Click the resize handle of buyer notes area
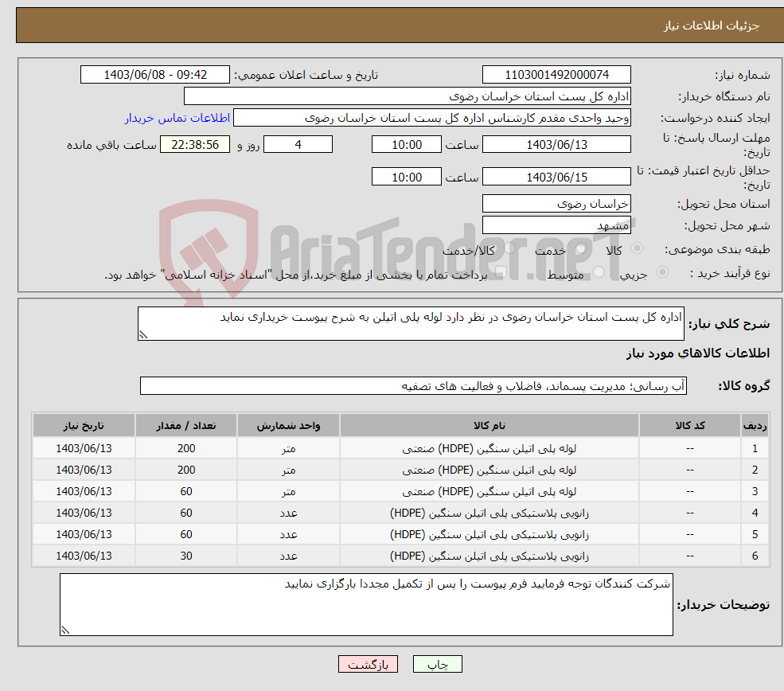The image size is (784, 691). point(65,630)
